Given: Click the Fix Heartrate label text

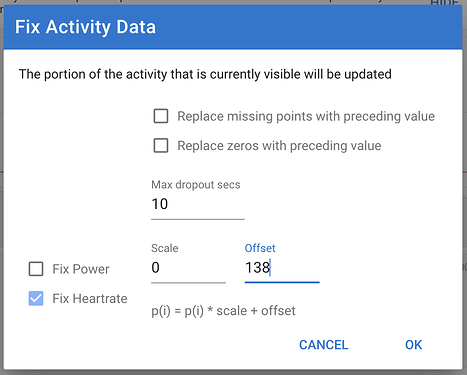Looking at the screenshot, I should point(90,298).
